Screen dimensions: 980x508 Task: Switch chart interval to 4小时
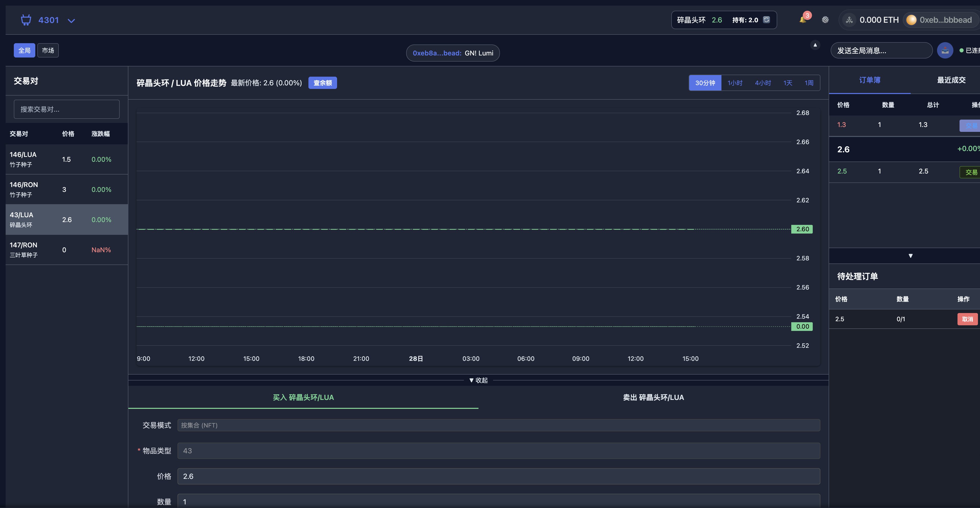[763, 83]
